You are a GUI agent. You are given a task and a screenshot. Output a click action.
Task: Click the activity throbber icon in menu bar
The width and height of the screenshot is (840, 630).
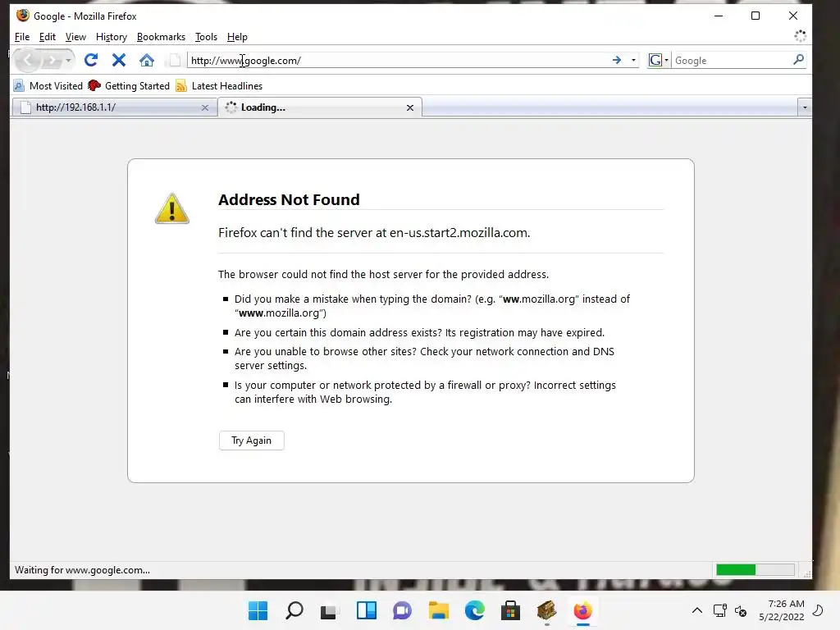pyautogui.click(x=800, y=36)
